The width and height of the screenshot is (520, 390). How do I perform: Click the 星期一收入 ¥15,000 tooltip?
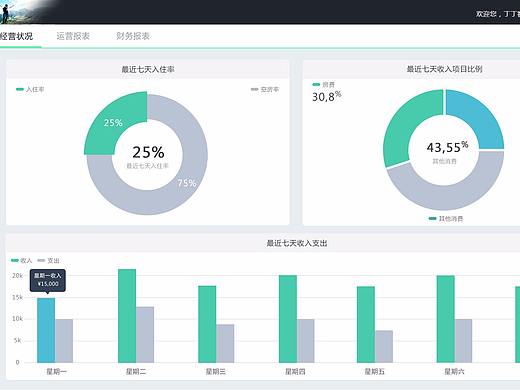(x=48, y=281)
